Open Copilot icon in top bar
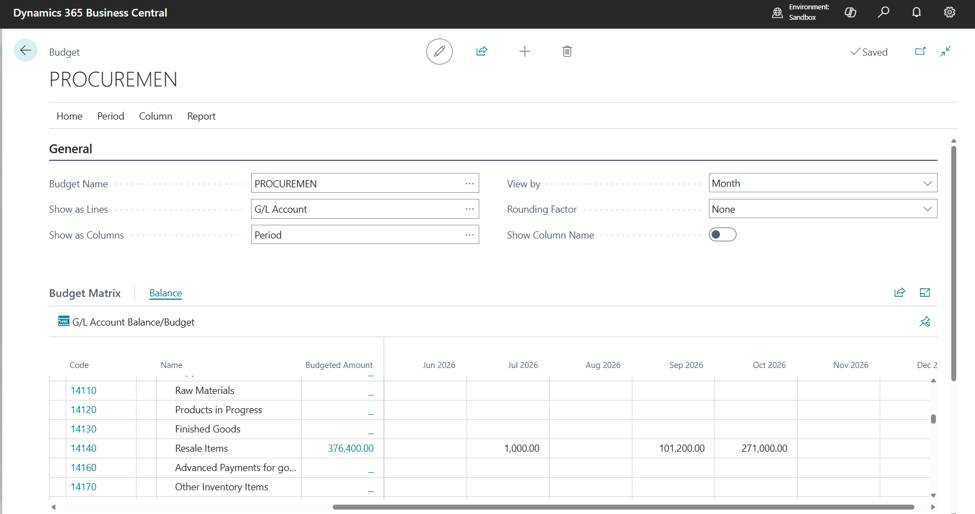The width and height of the screenshot is (975, 514). point(851,12)
